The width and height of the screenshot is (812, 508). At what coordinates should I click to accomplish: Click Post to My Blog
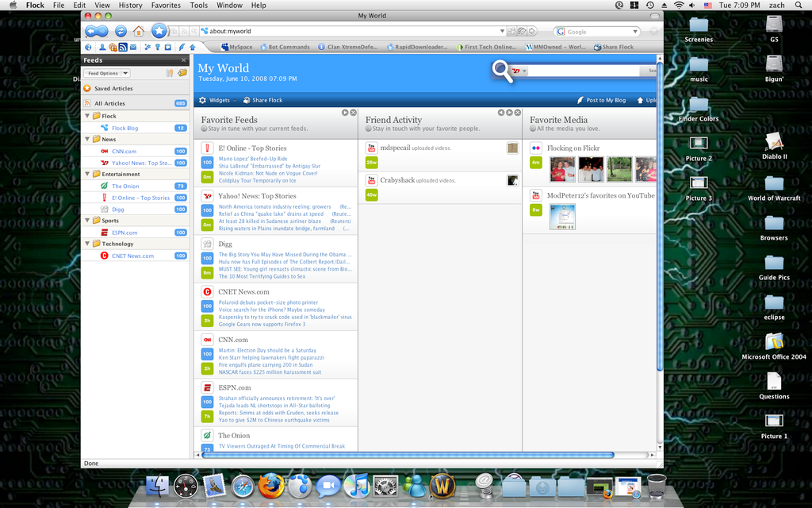(601, 100)
